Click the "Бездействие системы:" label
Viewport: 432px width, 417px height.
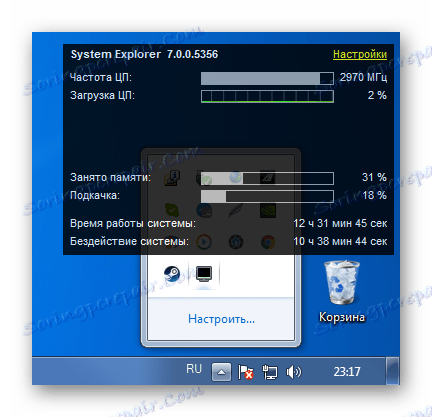(x=129, y=241)
